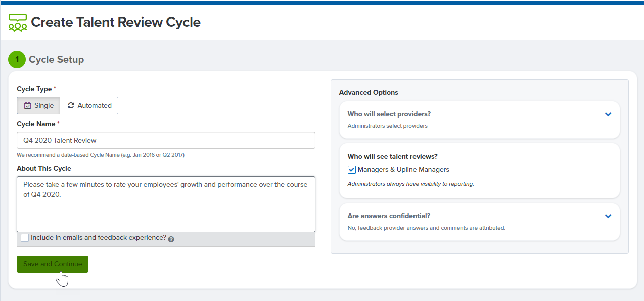Screen dimensions: 644x301
Task: Click into the Cycle Name field
Action: coord(166,140)
